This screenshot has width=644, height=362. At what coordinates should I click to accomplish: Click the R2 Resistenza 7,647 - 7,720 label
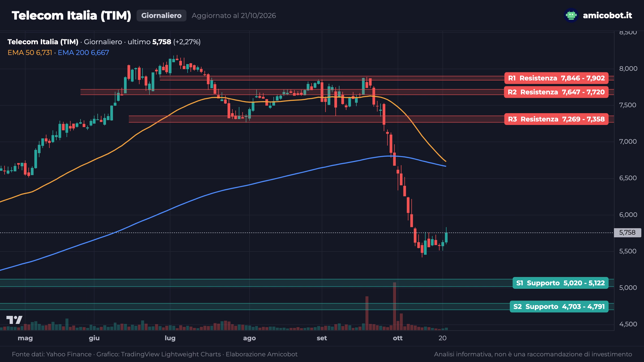coord(556,92)
